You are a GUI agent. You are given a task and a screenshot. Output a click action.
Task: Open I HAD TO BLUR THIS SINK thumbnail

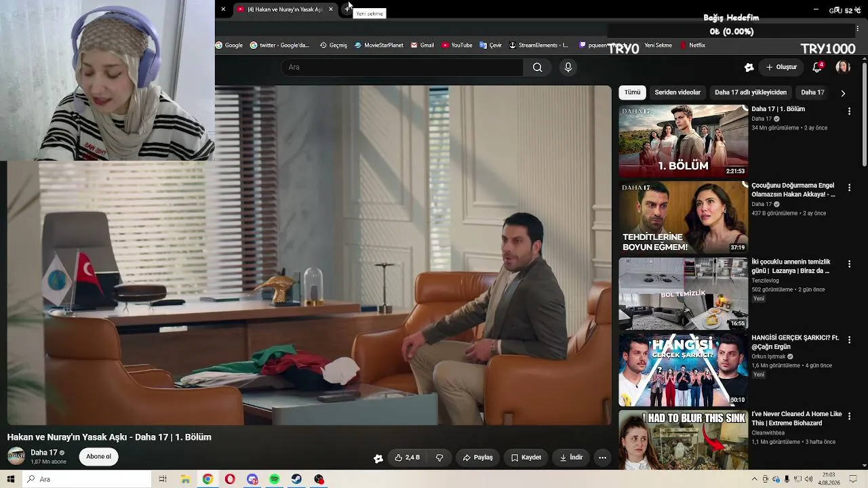683,440
